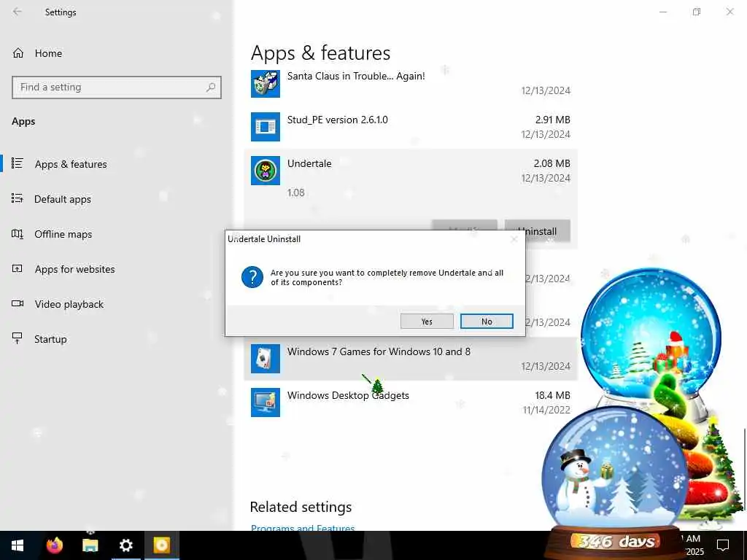Open File Explorer from the taskbar

click(x=90, y=545)
